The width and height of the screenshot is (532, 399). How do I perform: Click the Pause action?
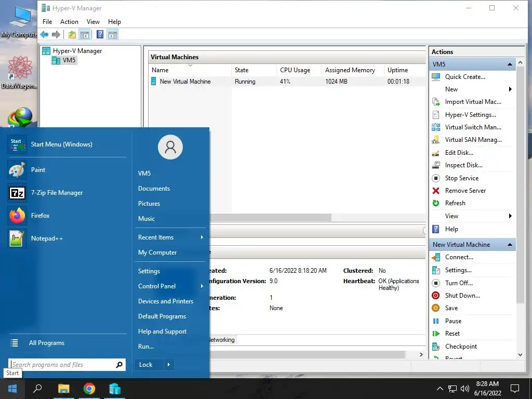coord(453,321)
